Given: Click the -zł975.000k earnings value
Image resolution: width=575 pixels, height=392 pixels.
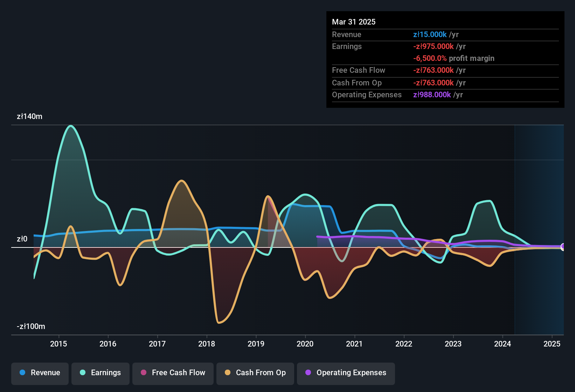Looking at the screenshot, I should [x=434, y=46].
